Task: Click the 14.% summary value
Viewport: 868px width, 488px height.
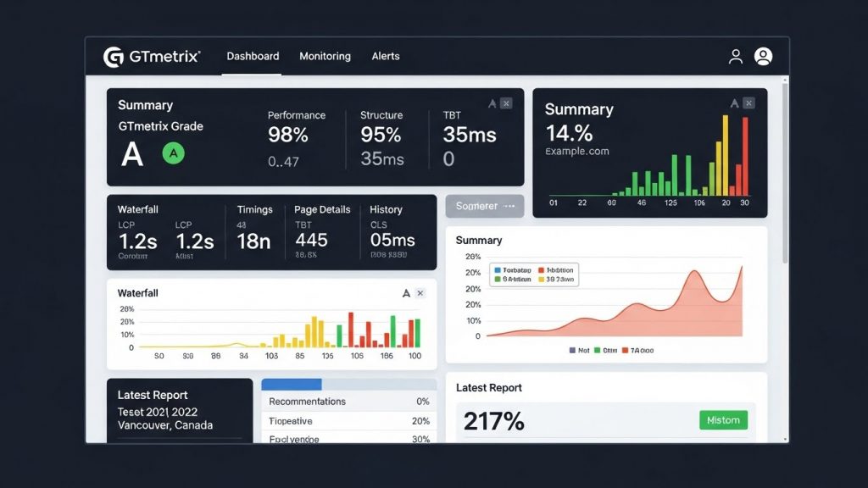Action: tap(569, 133)
